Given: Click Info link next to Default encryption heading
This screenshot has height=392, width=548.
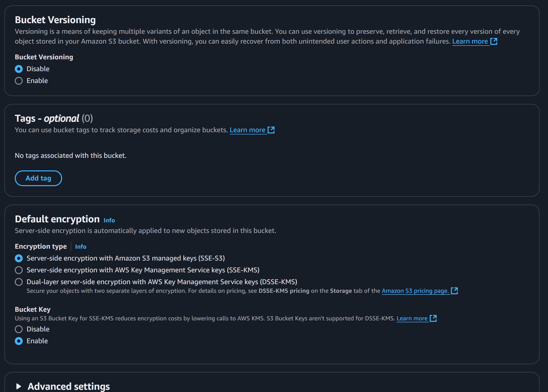Looking at the screenshot, I should 109,220.
